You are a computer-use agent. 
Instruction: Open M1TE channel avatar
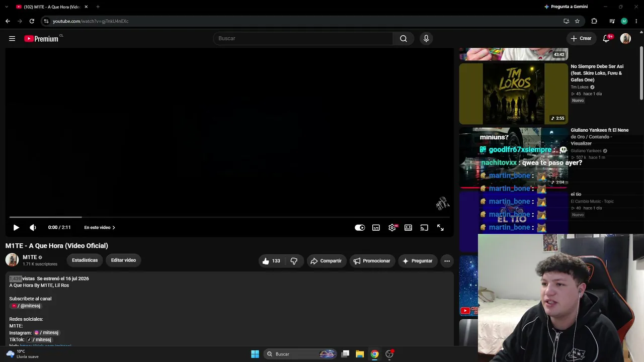tap(12, 260)
